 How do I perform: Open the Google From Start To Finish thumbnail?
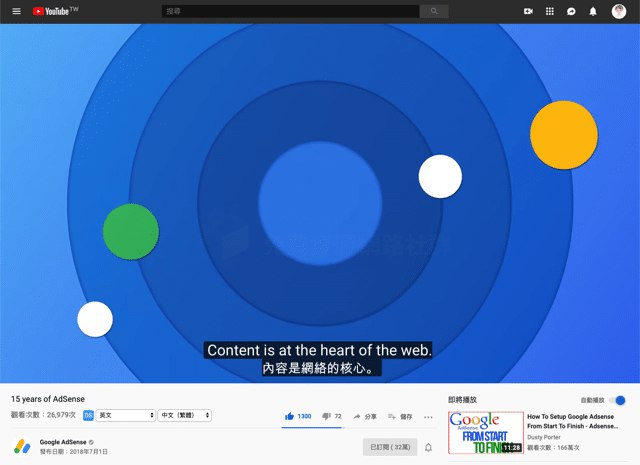[486, 433]
